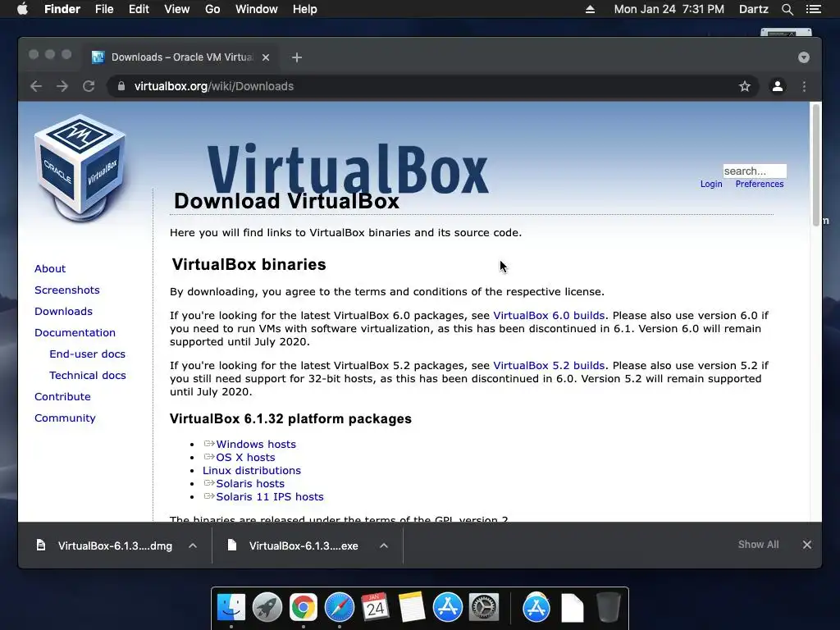Go to the About page

coord(50,269)
